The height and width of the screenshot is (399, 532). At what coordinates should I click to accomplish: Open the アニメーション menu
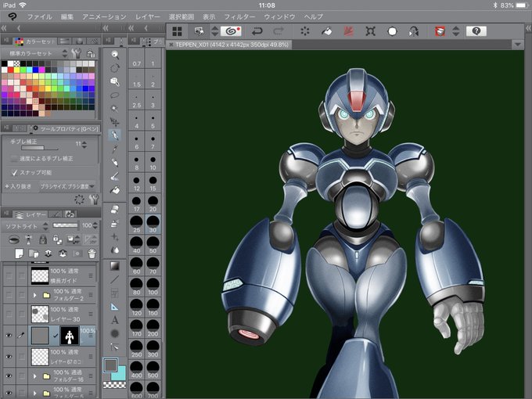click(x=104, y=16)
